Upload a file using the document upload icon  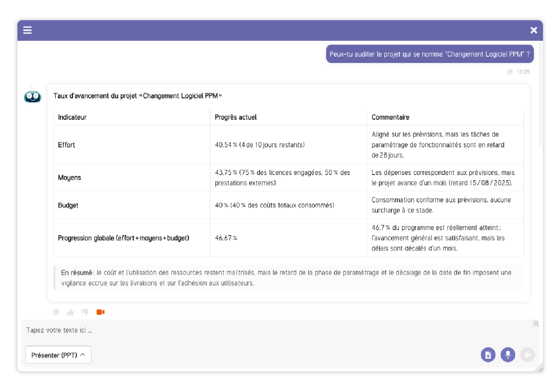[488, 355]
